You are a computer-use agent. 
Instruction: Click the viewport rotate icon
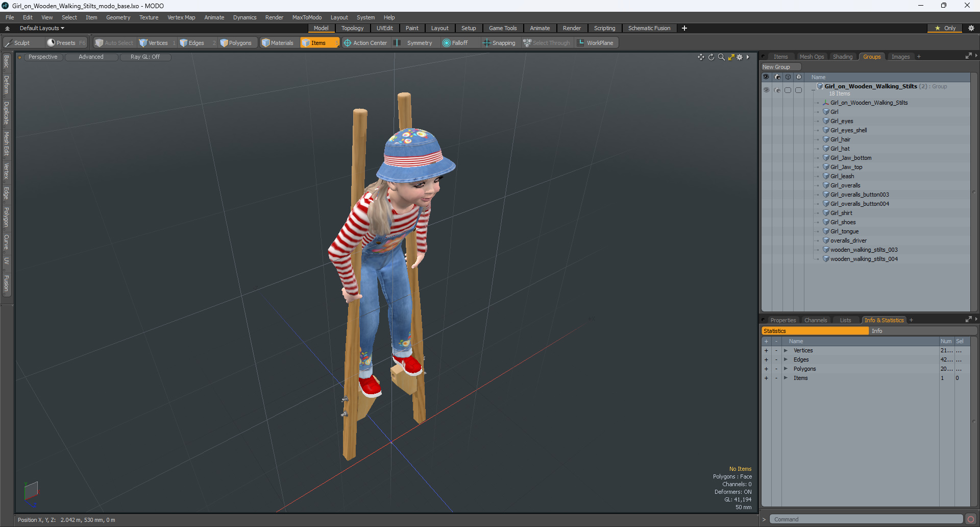pos(711,57)
